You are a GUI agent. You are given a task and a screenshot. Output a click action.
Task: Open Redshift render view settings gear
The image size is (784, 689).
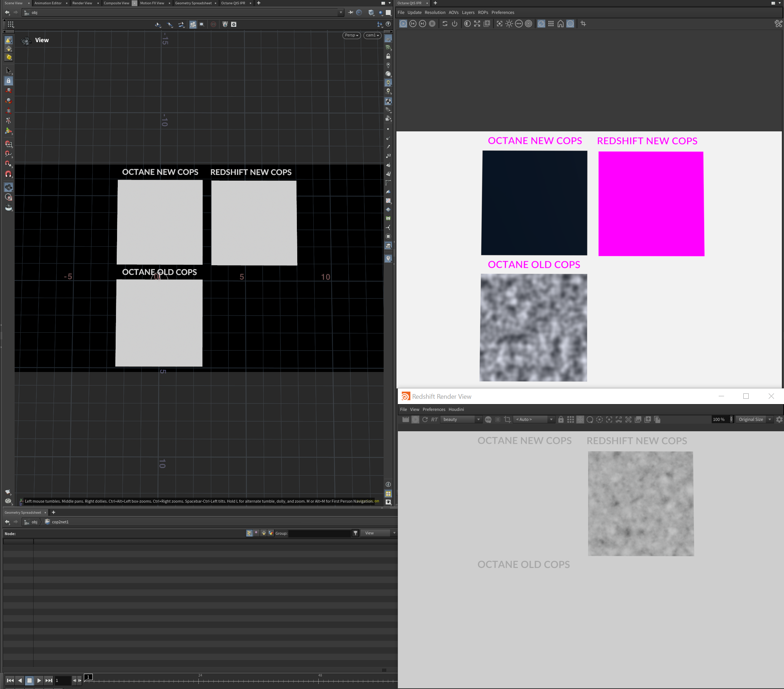(779, 419)
